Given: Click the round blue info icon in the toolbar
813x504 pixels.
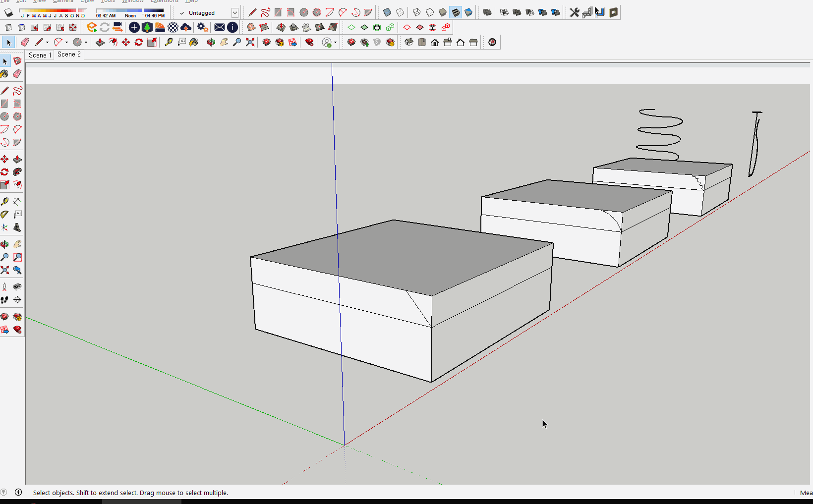Looking at the screenshot, I should (232, 27).
